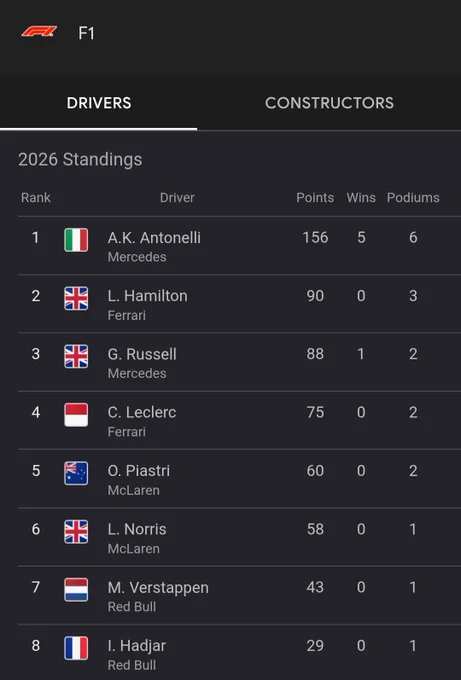Click the British flag beside L. Norris
This screenshot has width=461, height=680.
pyautogui.click(x=76, y=532)
